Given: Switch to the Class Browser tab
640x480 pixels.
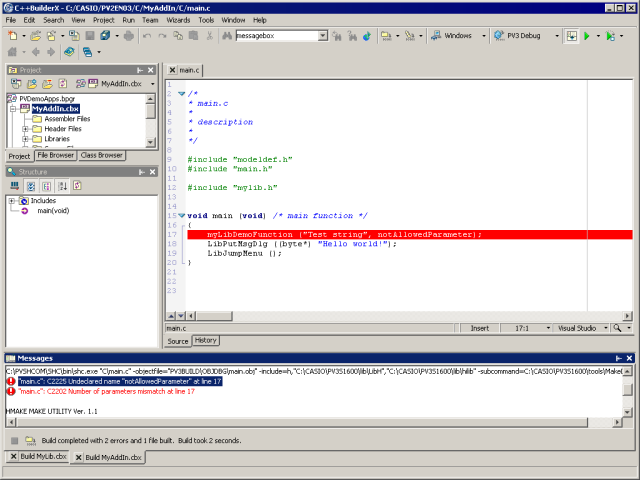Looking at the screenshot, I should 102,155.
